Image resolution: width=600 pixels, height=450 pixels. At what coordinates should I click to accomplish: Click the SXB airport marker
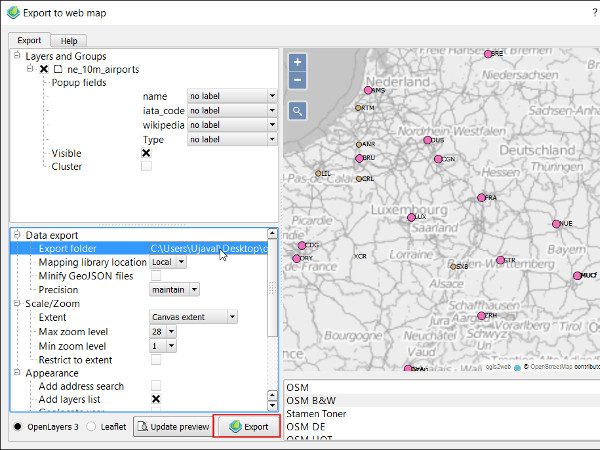[x=453, y=267]
